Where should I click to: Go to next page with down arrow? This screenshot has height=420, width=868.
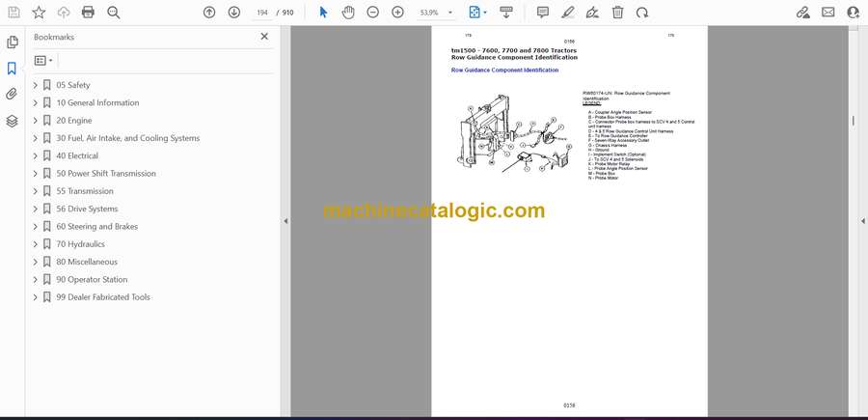pos(234,13)
